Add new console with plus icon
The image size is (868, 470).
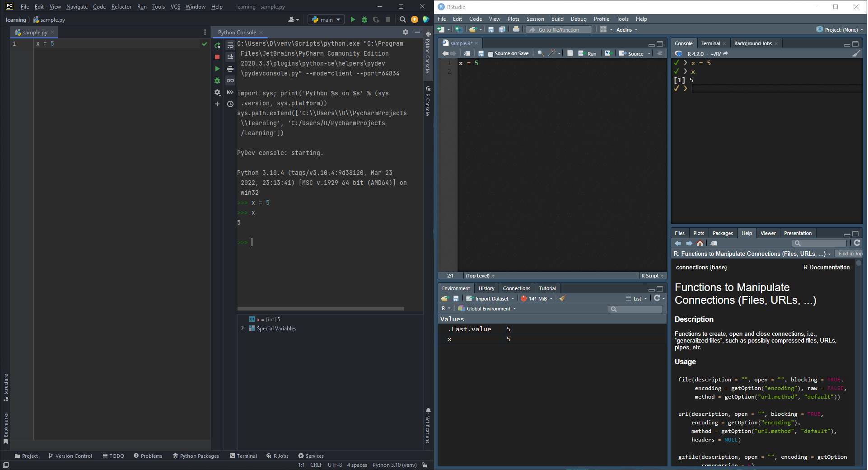tap(217, 104)
